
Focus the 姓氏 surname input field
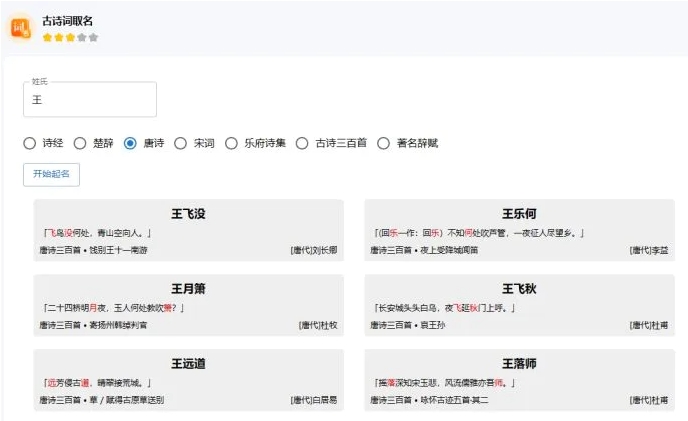(x=90, y=100)
